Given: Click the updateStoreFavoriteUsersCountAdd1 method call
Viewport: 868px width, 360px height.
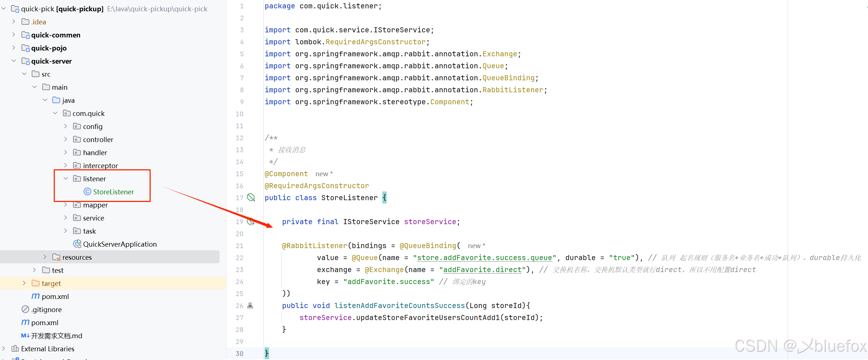Looking at the screenshot, I should [x=428, y=317].
